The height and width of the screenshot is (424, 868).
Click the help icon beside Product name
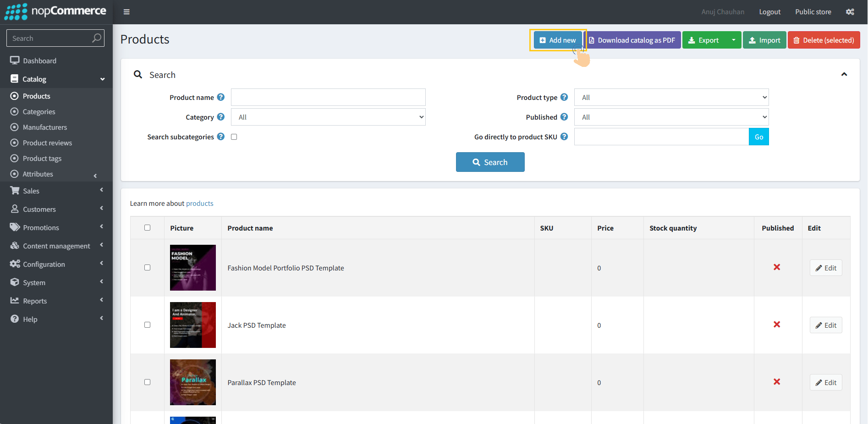coord(221,97)
